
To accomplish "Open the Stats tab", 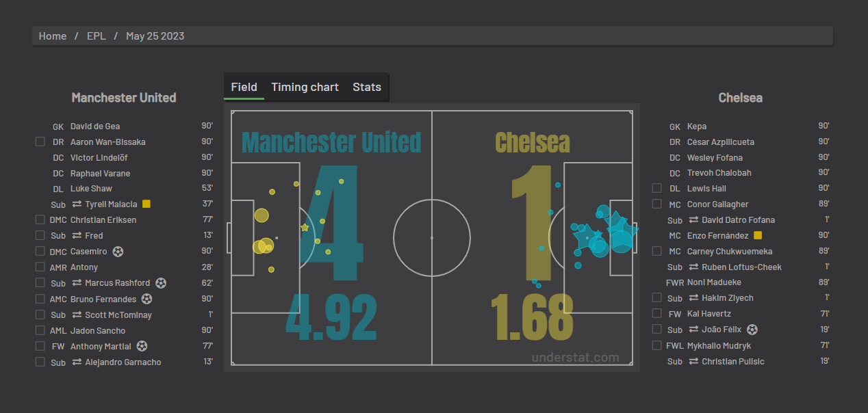I will (x=367, y=87).
